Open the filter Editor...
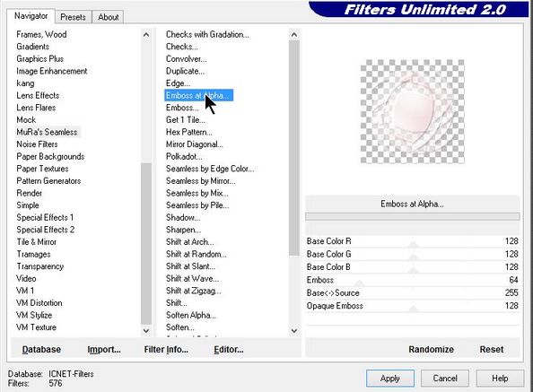Viewport: 533px width, 392px height. [x=229, y=349]
